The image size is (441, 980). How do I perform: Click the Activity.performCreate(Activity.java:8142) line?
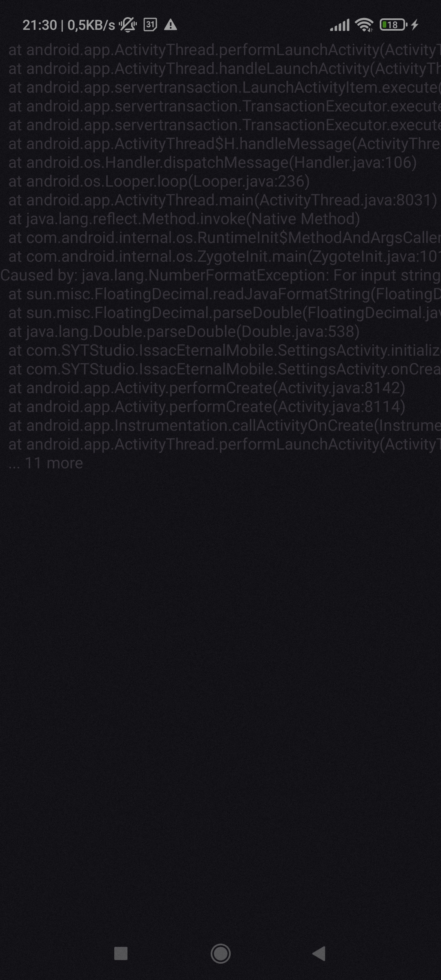(x=207, y=388)
